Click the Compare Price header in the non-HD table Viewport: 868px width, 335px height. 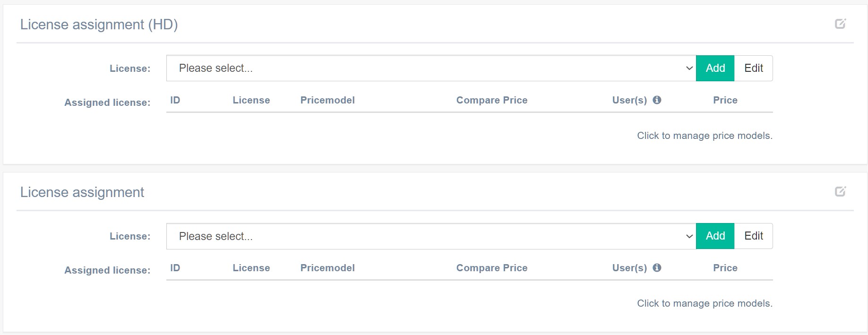tap(491, 268)
